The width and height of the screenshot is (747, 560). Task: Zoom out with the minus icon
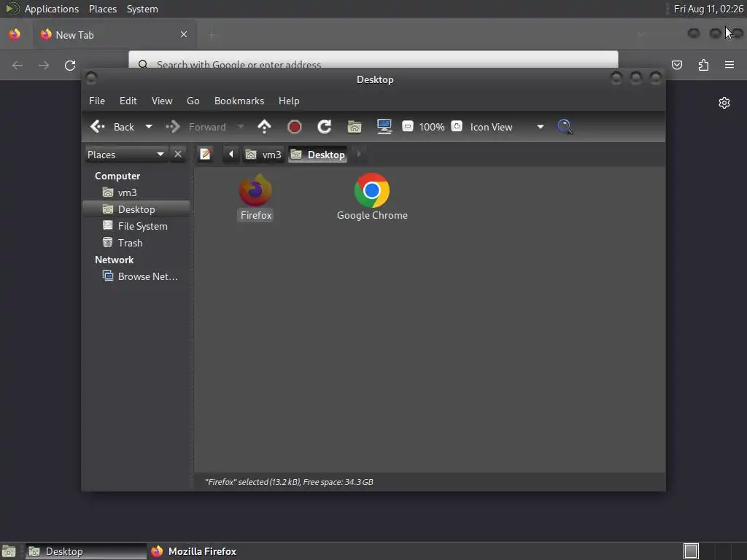click(407, 126)
